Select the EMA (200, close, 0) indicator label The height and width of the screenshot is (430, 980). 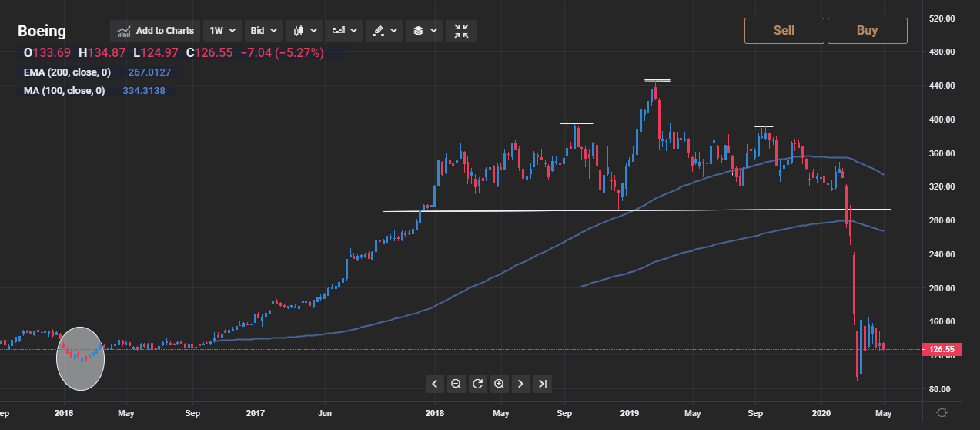click(67, 72)
